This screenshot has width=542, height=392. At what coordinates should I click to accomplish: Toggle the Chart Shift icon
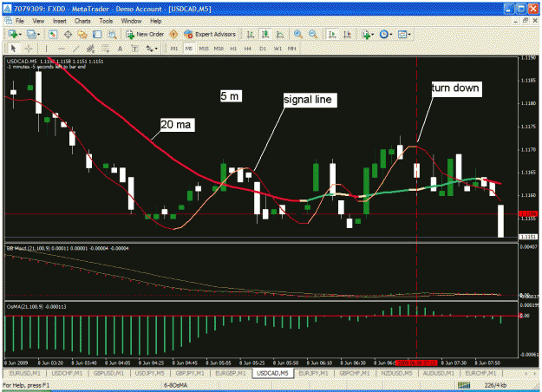[347, 34]
